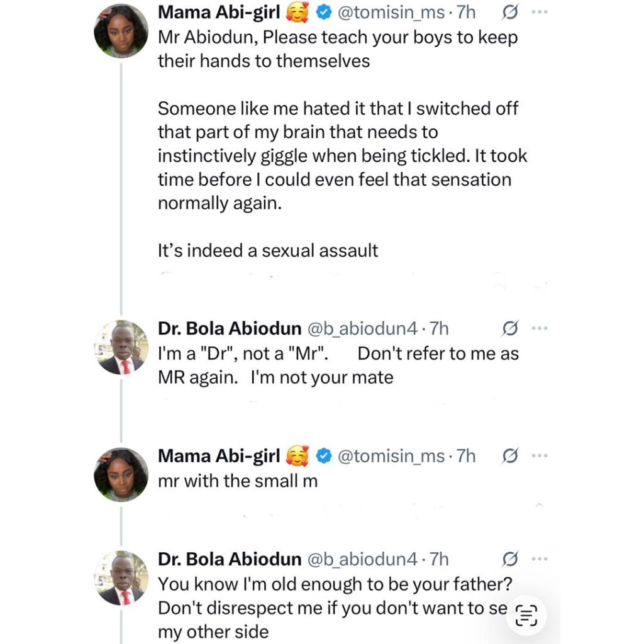Image resolution: width=644 pixels, height=644 pixels.
Task: Open more options on first Mama Abi-girl tweet
Action: pyautogui.click(x=540, y=12)
